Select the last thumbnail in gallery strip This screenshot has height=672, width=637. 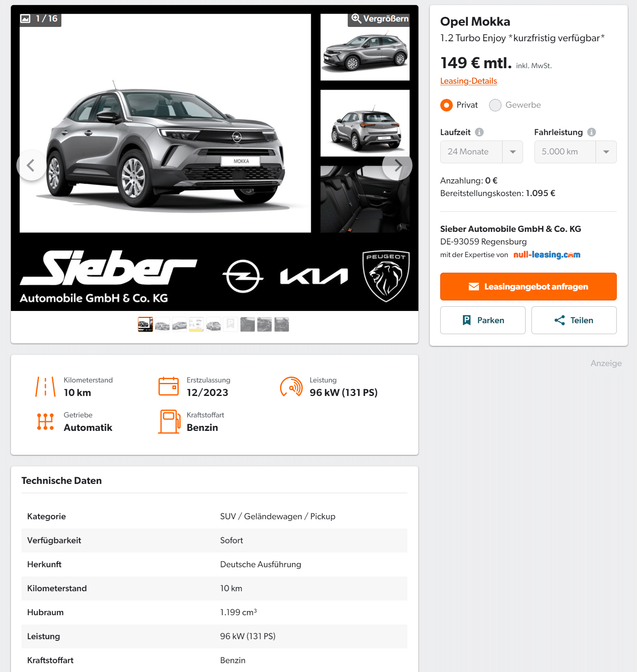(x=282, y=324)
